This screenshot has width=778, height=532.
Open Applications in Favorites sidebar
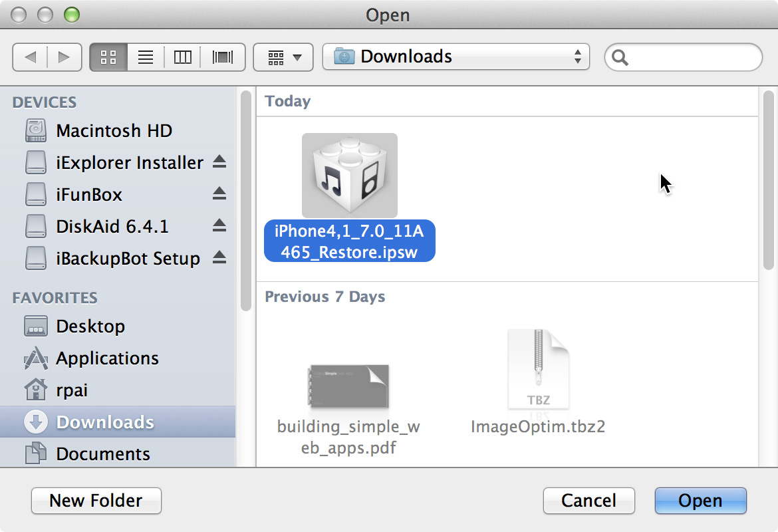coord(107,358)
